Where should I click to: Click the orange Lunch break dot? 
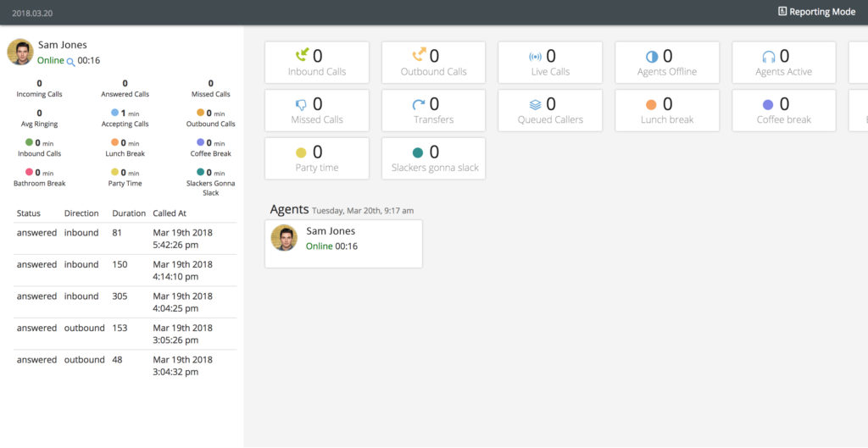(651, 105)
